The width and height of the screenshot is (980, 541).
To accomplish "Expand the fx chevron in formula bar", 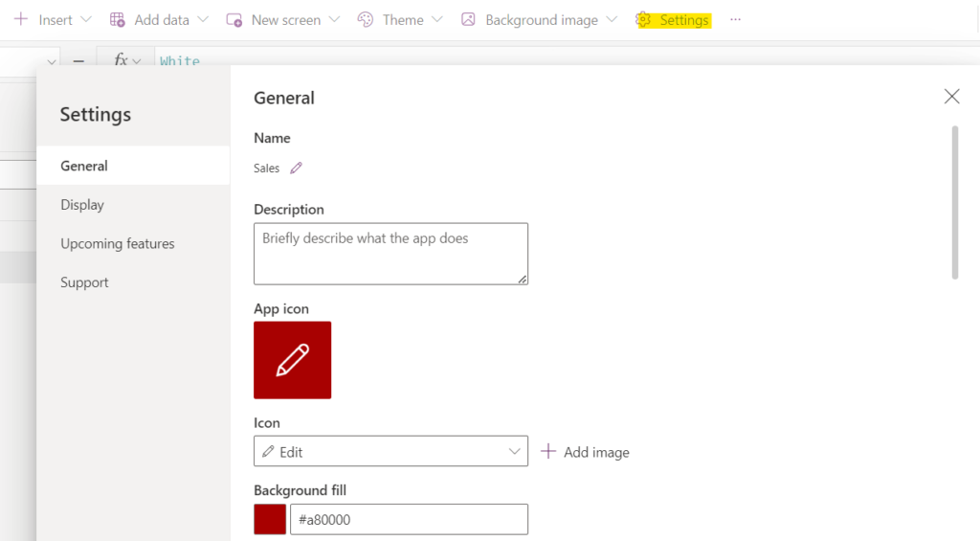I will [137, 61].
